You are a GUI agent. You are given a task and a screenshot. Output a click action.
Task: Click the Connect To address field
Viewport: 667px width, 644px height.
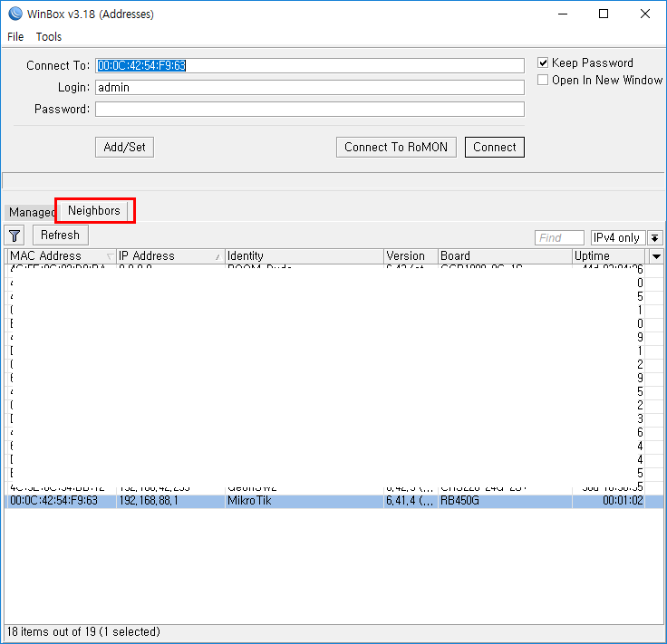[x=310, y=65]
